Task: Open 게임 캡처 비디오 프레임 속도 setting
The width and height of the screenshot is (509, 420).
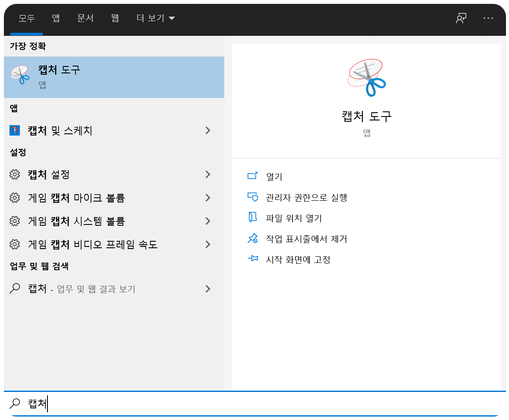Action: point(114,244)
